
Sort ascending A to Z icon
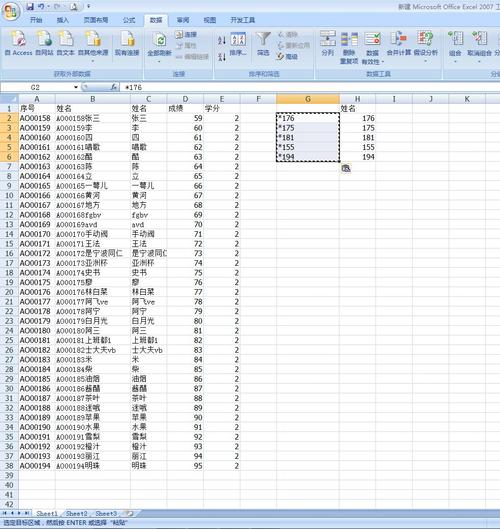point(222,40)
